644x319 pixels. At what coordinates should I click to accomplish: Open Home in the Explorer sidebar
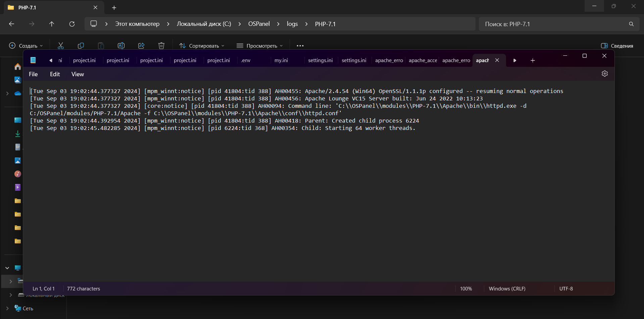(x=18, y=66)
